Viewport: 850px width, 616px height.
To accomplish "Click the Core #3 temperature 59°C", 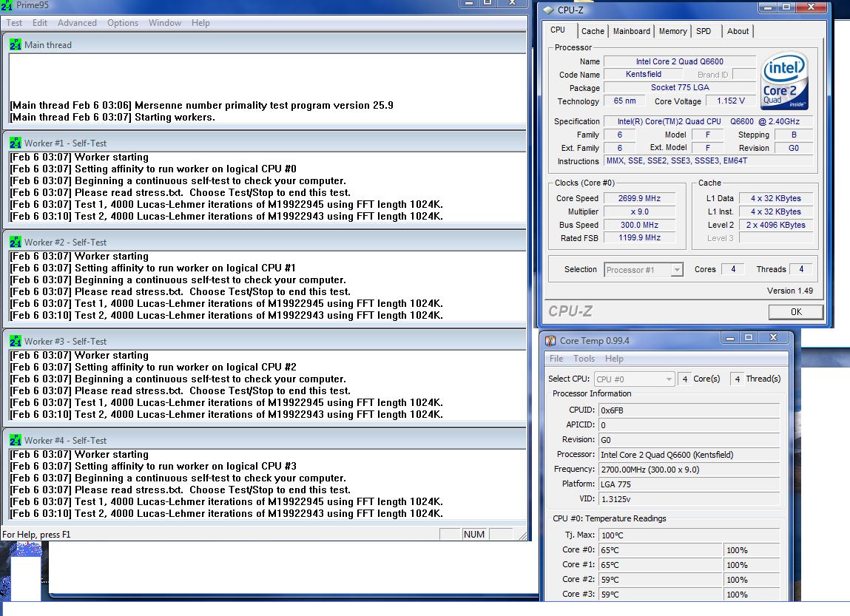I will point(661,595).
